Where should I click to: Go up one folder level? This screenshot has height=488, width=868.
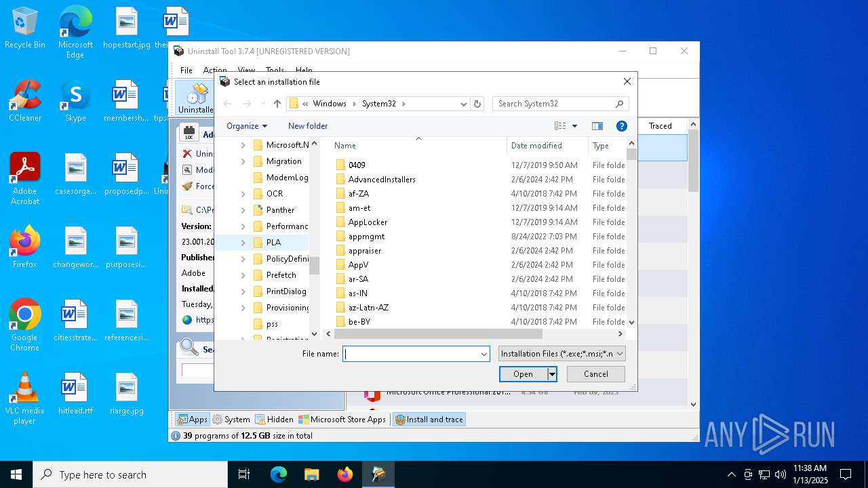point(277,104)
